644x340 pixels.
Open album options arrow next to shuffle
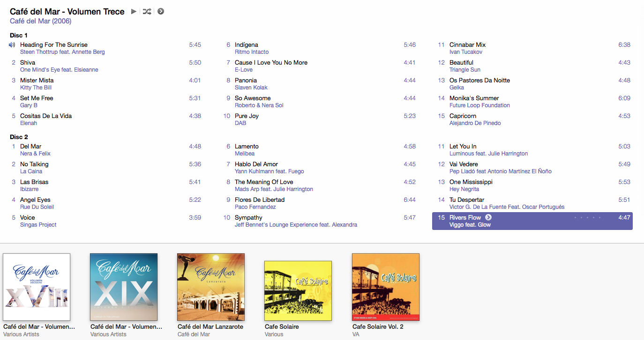click(161, 12)
